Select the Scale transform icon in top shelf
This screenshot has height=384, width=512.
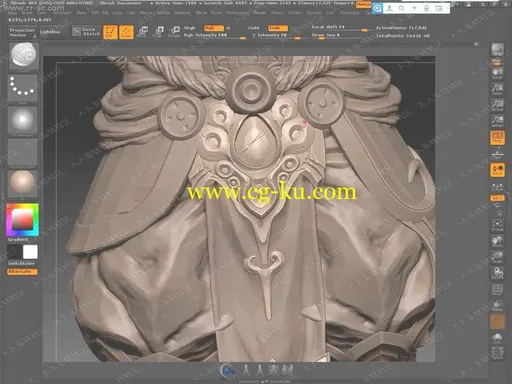click(158, 32)
